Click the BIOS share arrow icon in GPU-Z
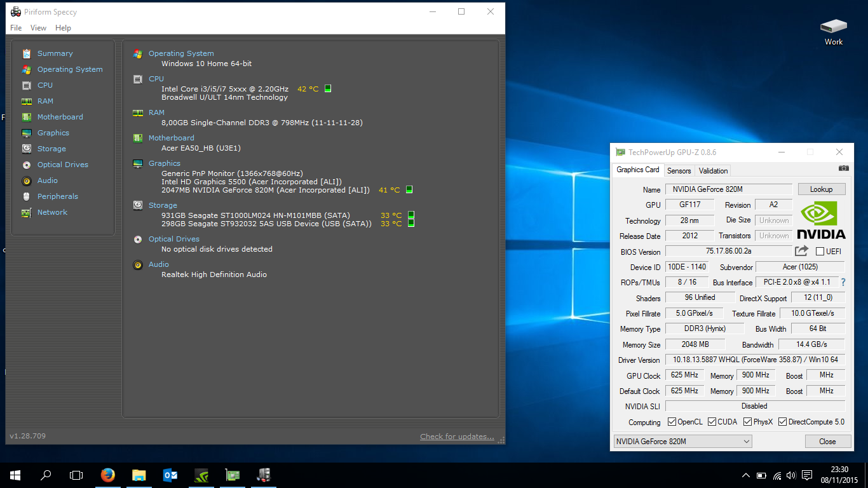Image resolution: width=868 pixels, height=488 pixels. 801,251
